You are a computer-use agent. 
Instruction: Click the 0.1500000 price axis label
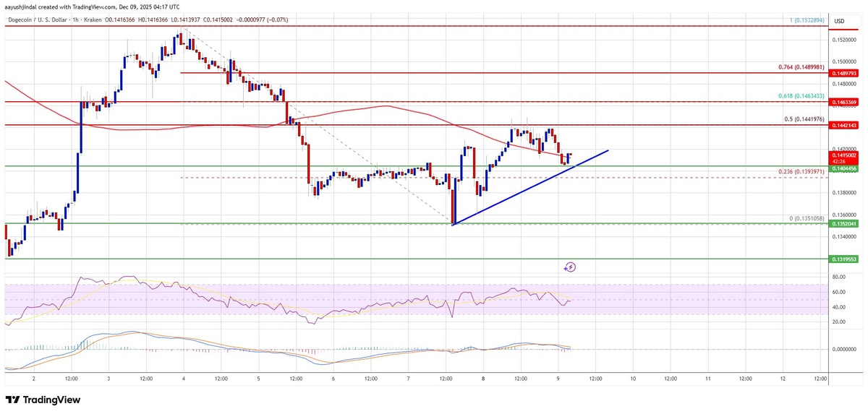click(x=844, y=62)
